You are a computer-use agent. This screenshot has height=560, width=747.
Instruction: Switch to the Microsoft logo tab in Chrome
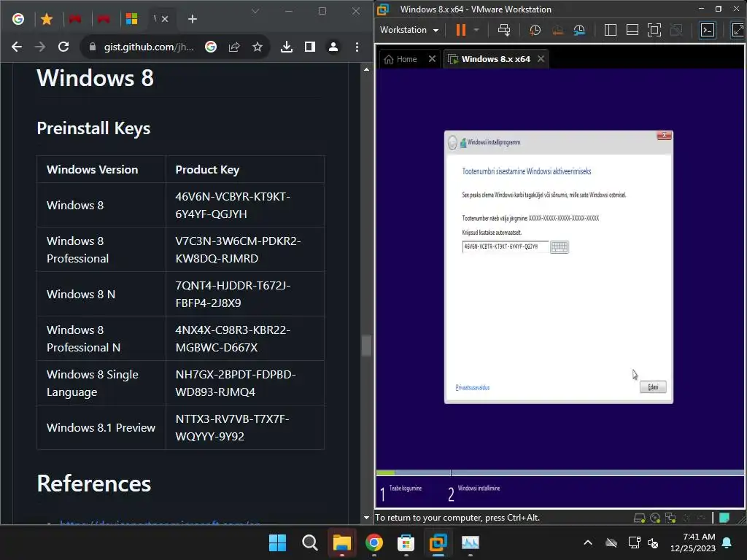tap(131, 19)
